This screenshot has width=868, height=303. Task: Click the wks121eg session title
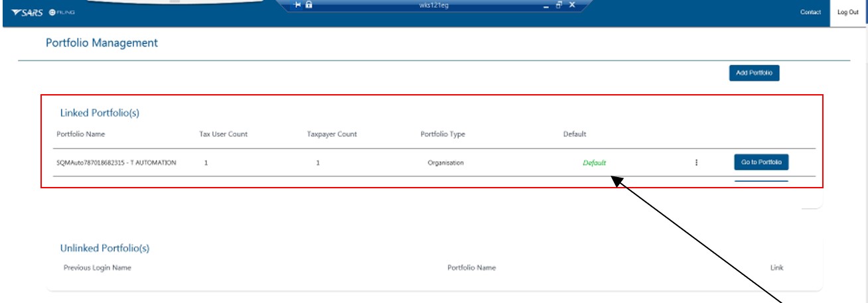pyautogui.click(x=433, y=5)
